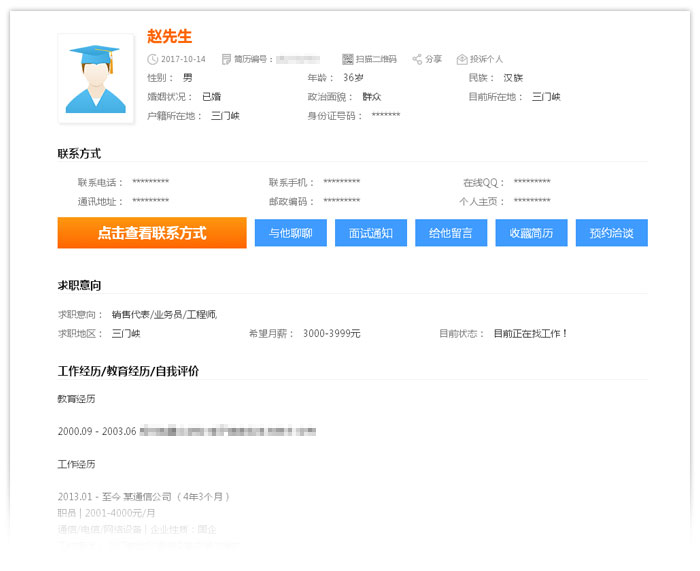Save the resume with 收藏简历
Viewport: 700px width, 571px height.
click(x=531, y=233)
